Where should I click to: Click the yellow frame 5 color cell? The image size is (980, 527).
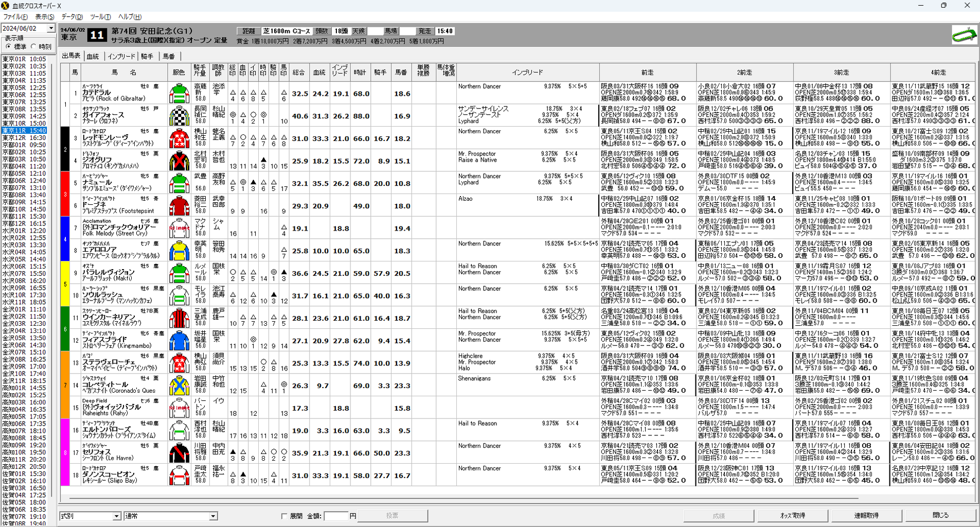click(x=65, y=284)
